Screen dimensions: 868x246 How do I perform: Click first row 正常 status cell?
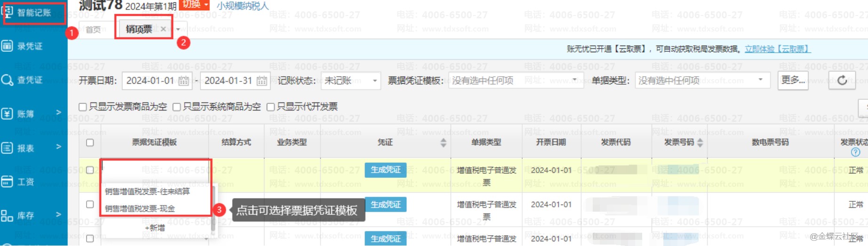[855, 170]
